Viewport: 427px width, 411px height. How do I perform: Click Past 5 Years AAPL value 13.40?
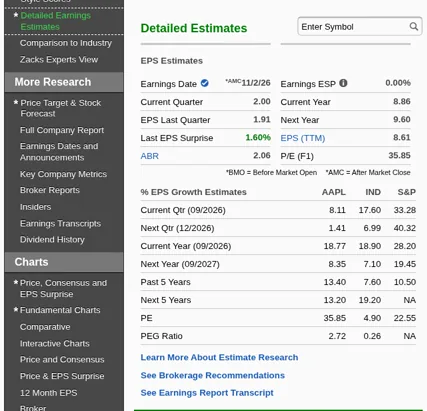pos(335,282)
